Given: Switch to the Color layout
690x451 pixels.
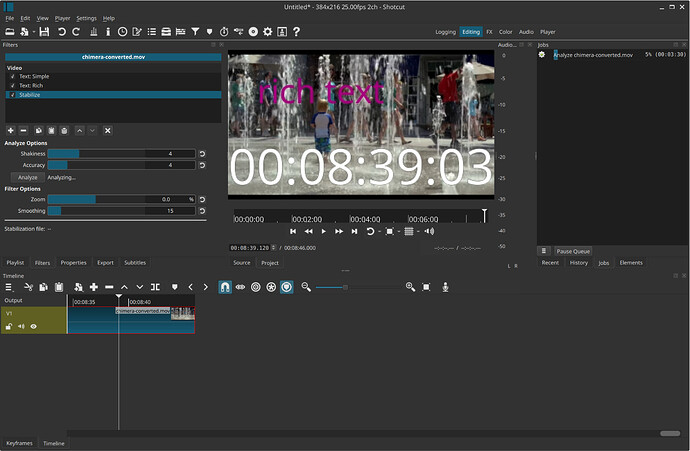Looking at the screenshot, I should (x=505, y=32).
